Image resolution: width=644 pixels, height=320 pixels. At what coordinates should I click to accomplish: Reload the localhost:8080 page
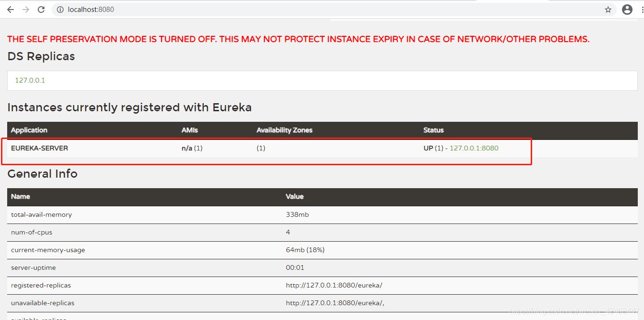[41, 10]
